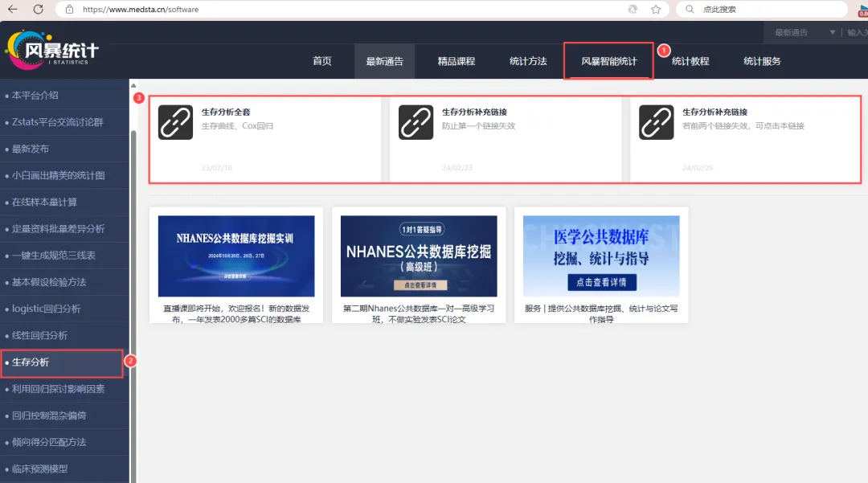Click the 23/07/18 date text
Image resolution: width=868 pixels, height=483 pixels.
[217, 168]
